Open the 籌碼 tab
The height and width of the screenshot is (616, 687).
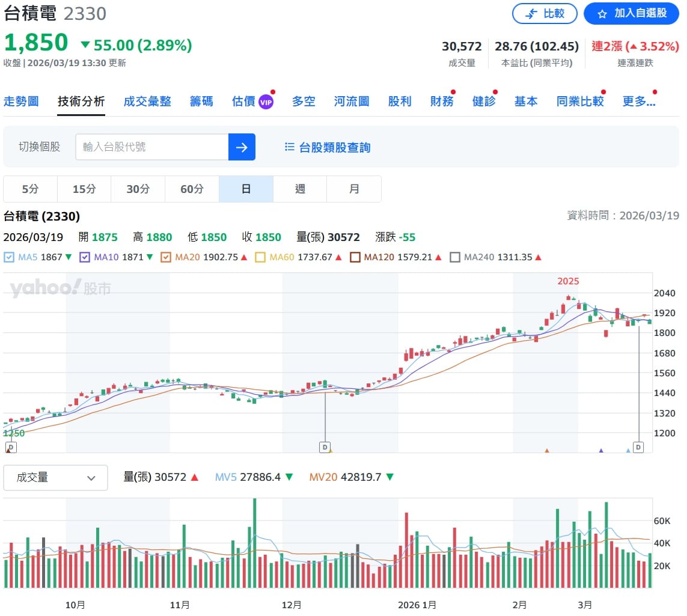coord(201,102)
